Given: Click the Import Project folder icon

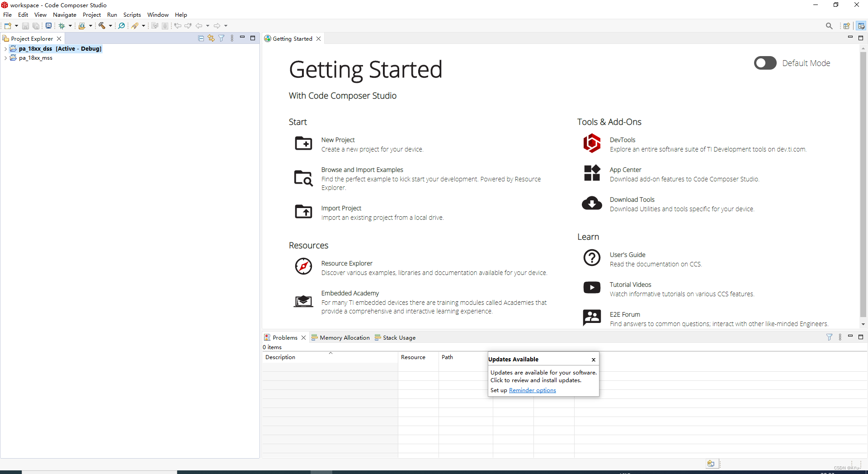Looking at the screenshot, I should click(x=303, y=211).
